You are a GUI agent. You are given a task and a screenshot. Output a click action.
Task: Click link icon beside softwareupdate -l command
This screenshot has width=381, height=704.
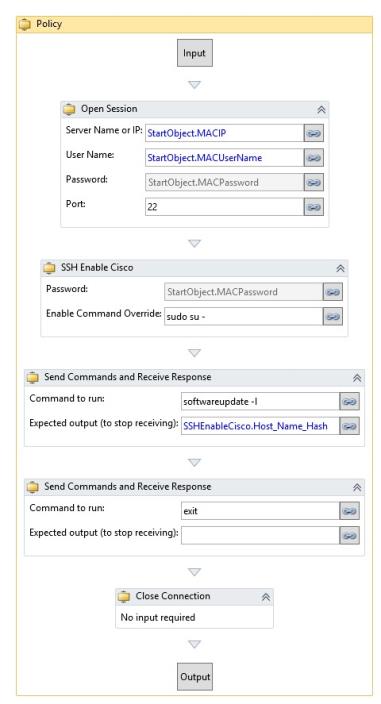(350, 401)
